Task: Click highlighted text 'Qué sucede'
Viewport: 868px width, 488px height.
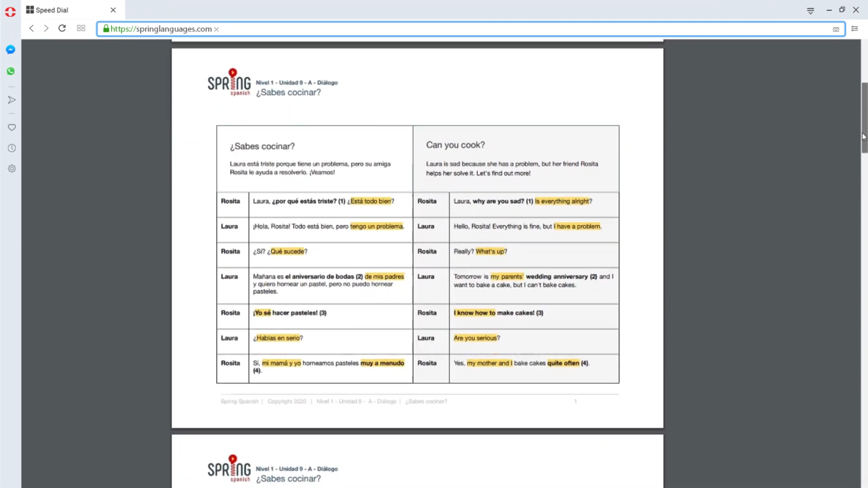Action: click(288, 252)
